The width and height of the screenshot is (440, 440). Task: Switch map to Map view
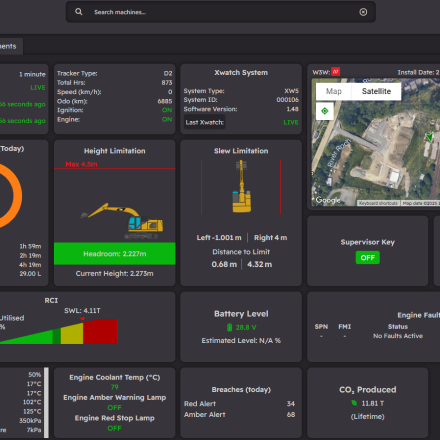[334, 91]
